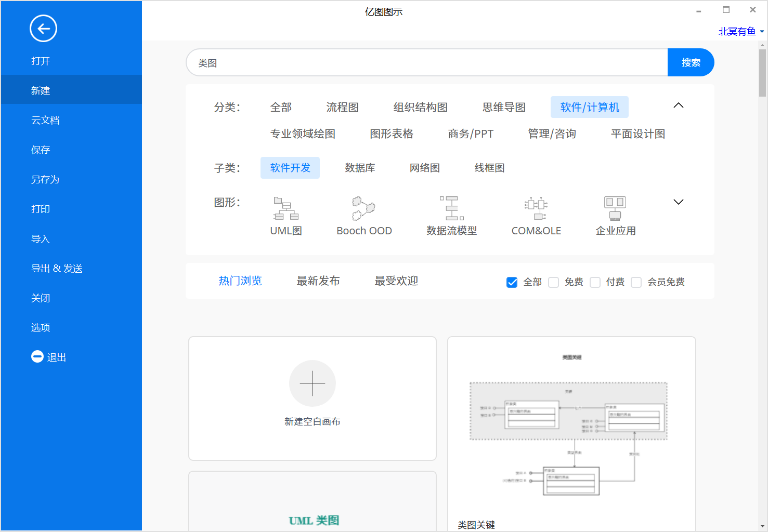This screenshot has width=768, height=532.
Task: Click the scrollbar up arrow
Action: (762, 45)
